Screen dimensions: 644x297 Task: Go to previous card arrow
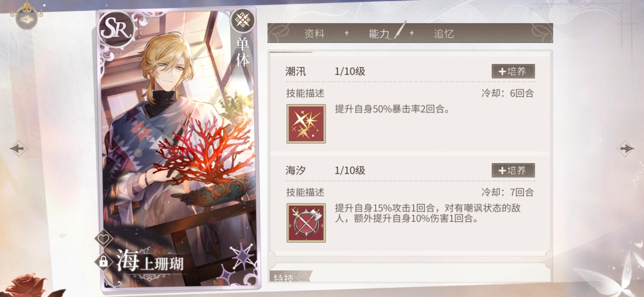click(18, 148)
